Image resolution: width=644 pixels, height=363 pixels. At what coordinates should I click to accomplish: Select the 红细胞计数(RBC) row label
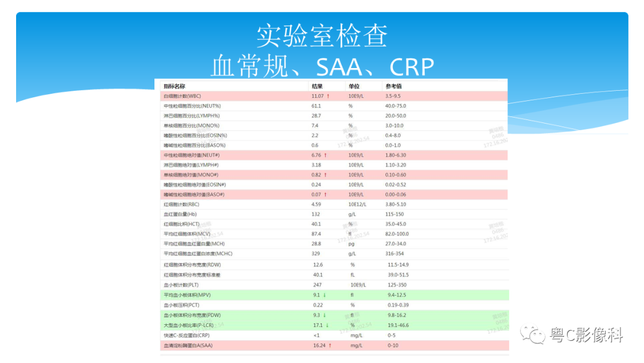(181, 205)
